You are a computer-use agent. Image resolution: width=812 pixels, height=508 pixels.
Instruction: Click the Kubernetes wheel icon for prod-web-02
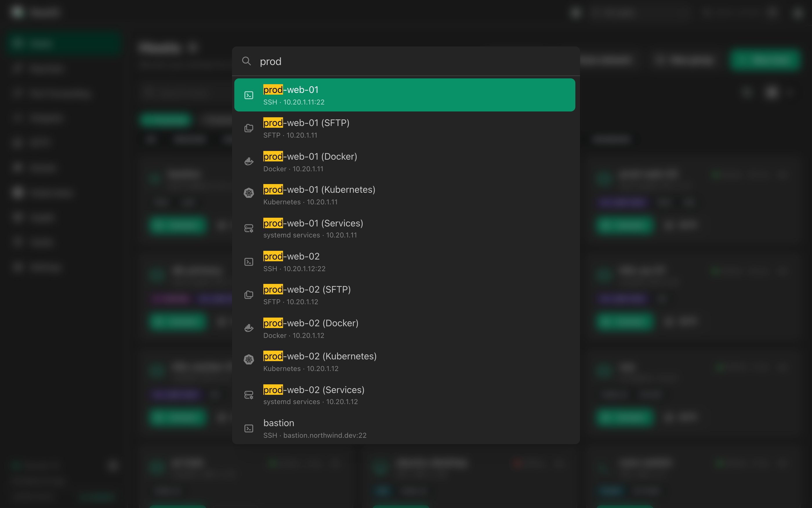coord(249,359)
